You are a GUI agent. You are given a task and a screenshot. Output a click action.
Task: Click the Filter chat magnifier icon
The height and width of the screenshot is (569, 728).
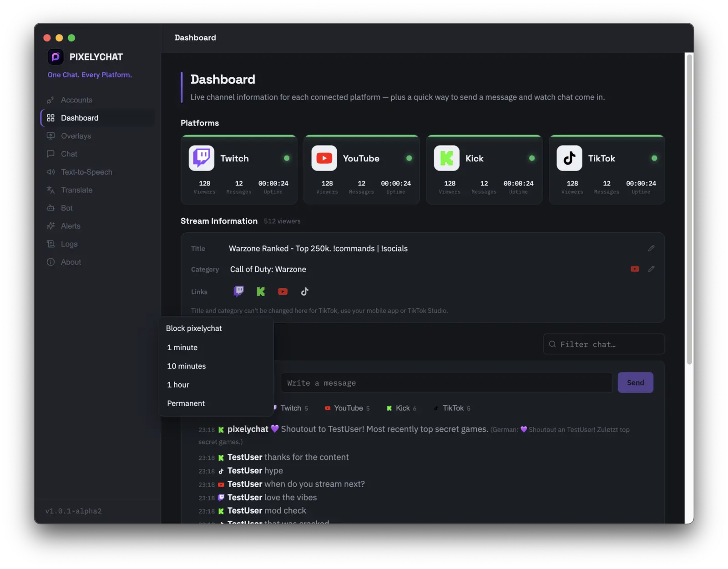pyautogui.click(x=552, y=344)
